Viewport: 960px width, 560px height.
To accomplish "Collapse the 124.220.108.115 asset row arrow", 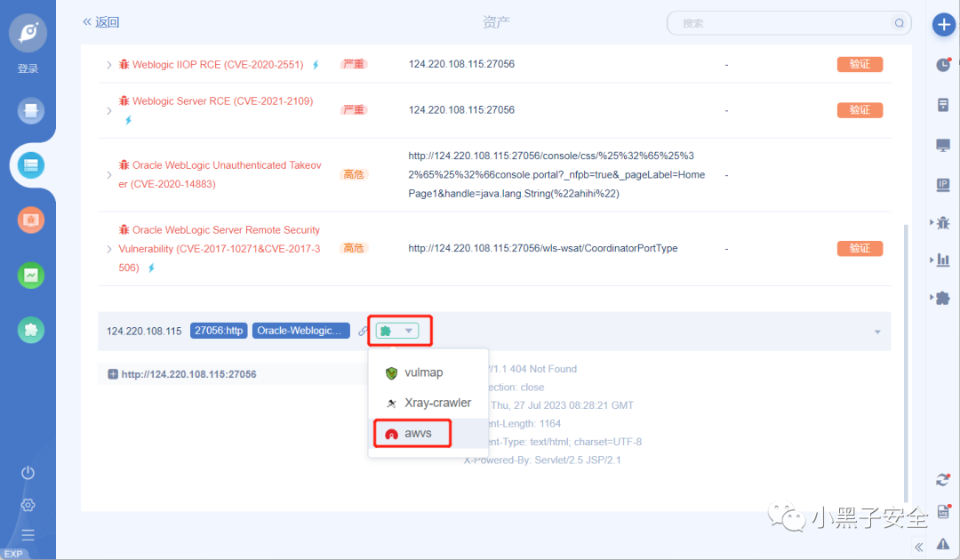I will pos(877,332).
